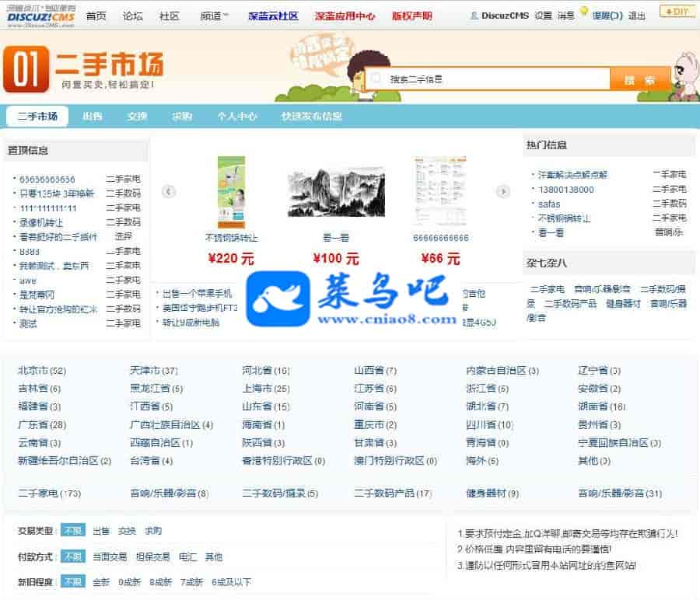Go to 深蓝应用中心 link

click(x=345, y=16)
